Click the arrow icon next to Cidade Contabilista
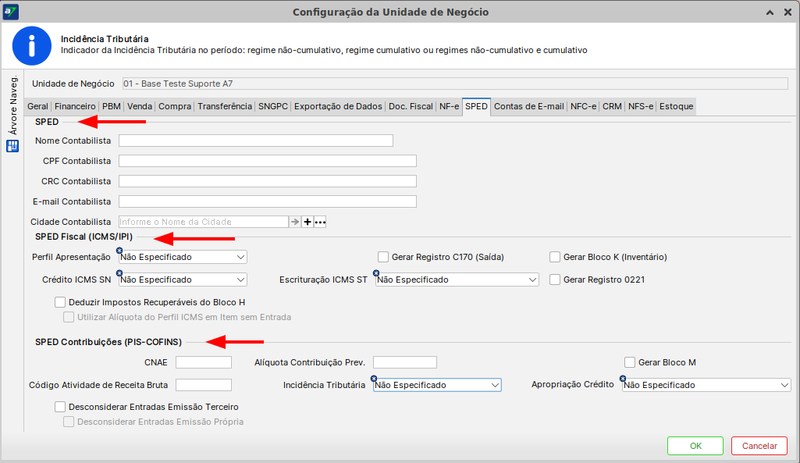This screenshot has width=800, height=463. pyautogui.click(x=295, y=222)
